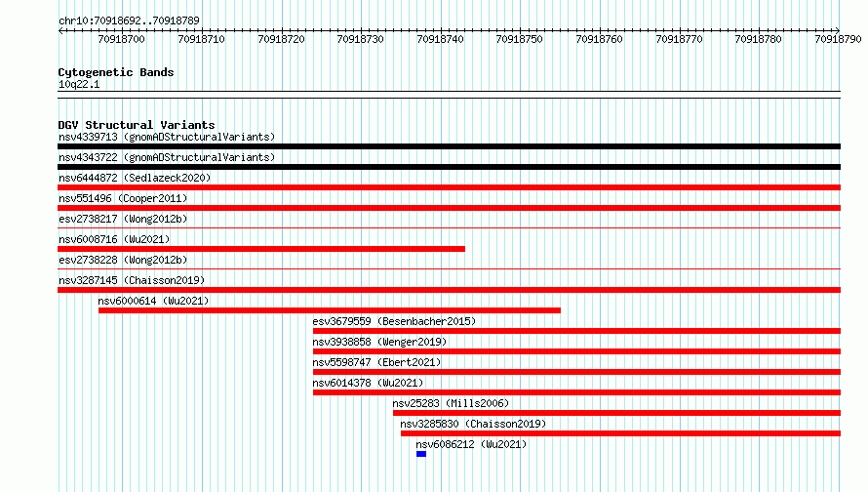Click red bar under nsv6000614

(x=330, y=310)
